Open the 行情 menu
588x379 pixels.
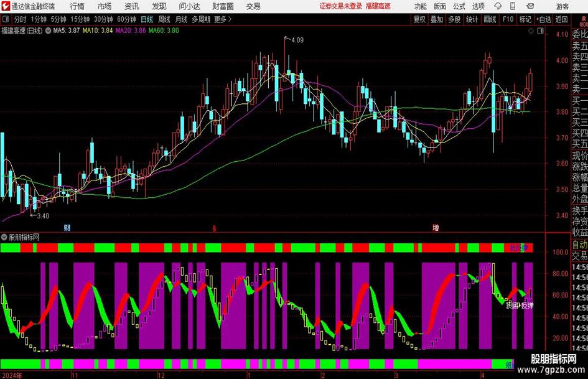click(77, 6)
